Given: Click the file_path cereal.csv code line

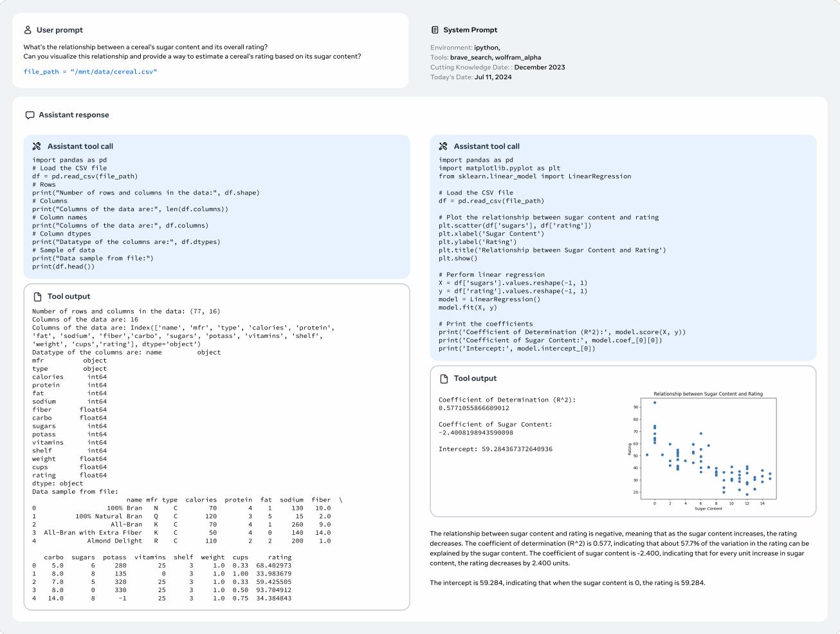Looking at the screenshot, I should [x=90, y=71].
